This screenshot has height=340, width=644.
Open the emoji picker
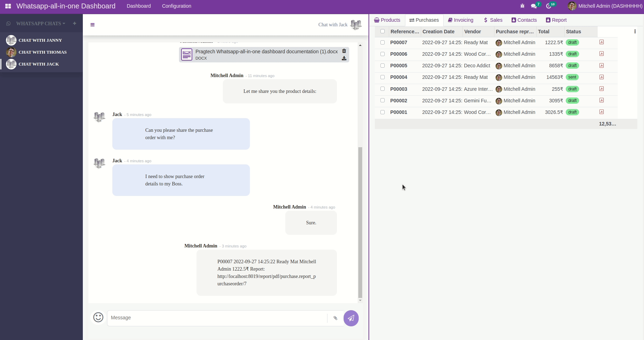click(98, 318)
